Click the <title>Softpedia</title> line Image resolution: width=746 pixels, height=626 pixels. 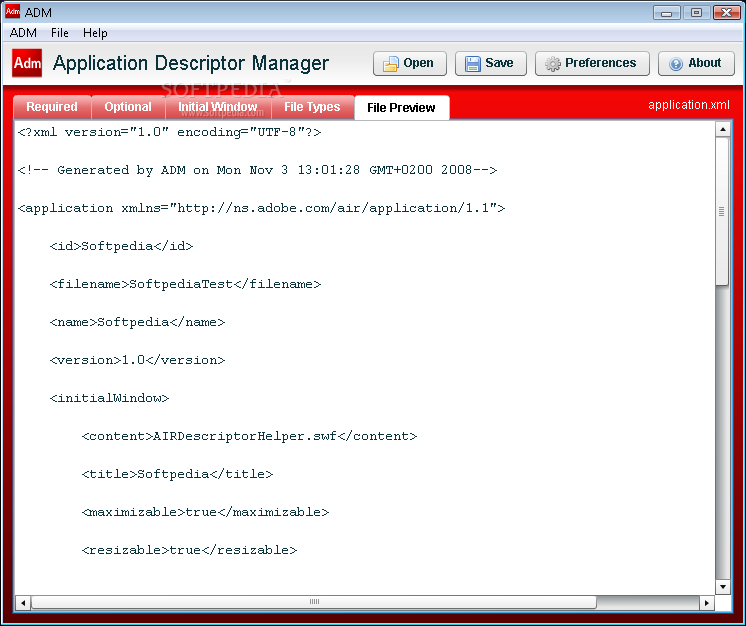pos(177,474)
